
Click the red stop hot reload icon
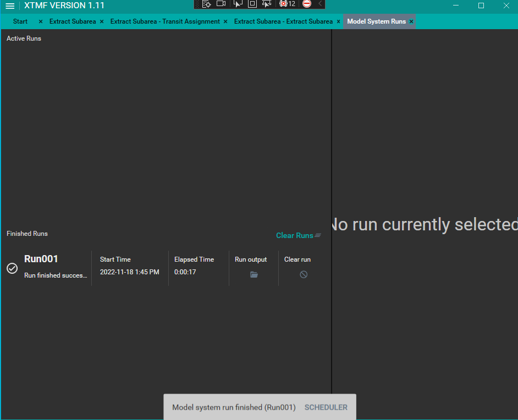pyautogui.click(x=307, y=4)
